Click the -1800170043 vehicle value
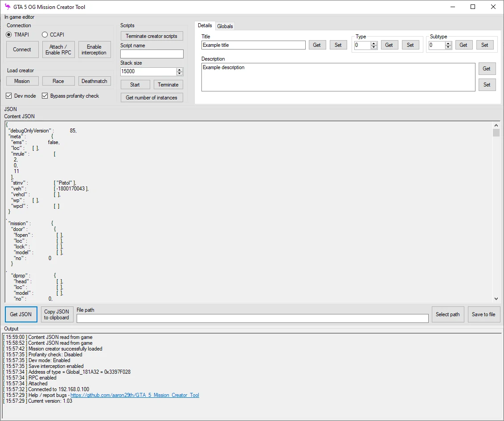 coord(71,189)
